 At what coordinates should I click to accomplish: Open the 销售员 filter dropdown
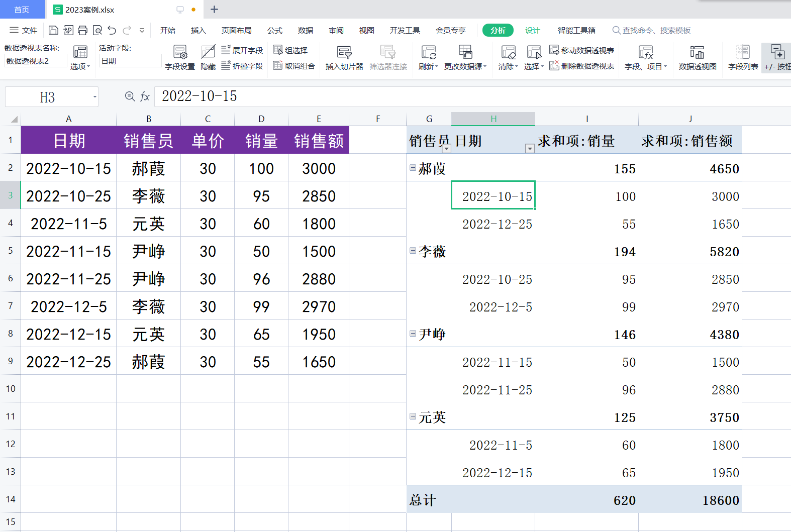[x=446, y=148]
